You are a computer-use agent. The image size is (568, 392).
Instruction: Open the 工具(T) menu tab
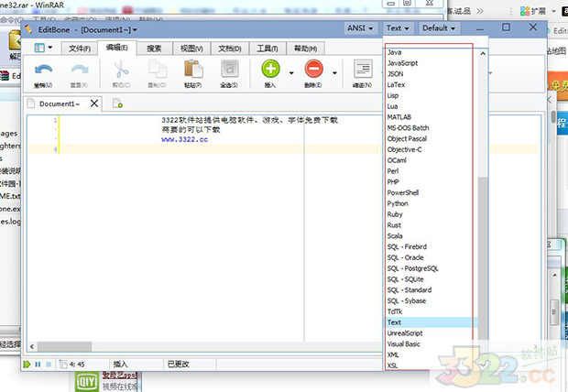268,49
